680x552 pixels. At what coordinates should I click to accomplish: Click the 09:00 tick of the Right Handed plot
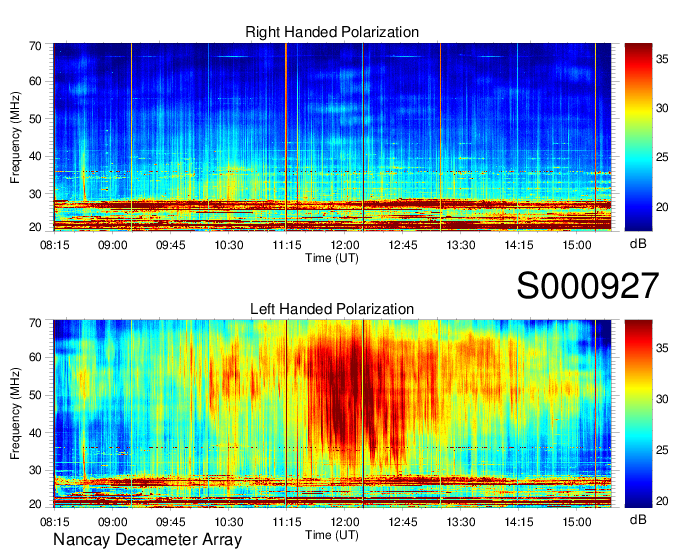click(x=113, y=245)
